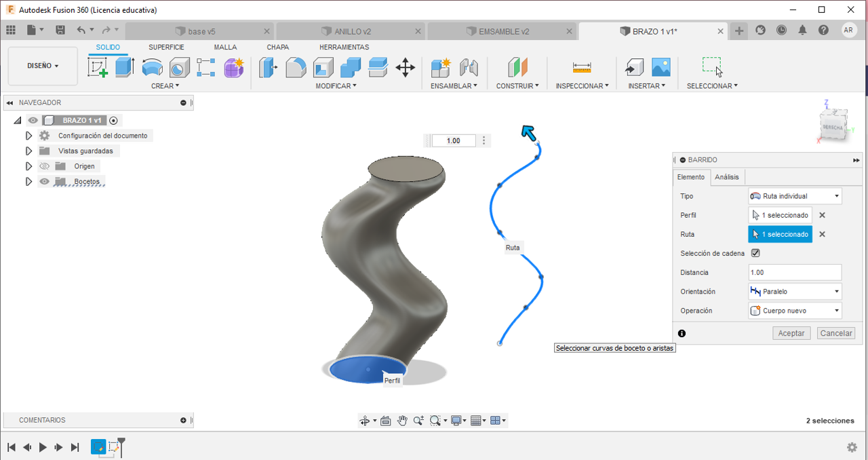Select the Extrude tool
This screenshot has width=868, height=460.
(125, 67)
